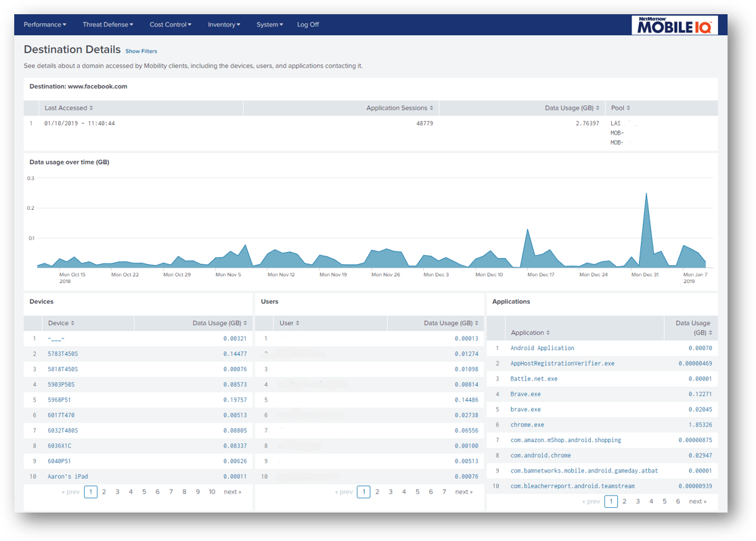Sort Devices table by Data Usage
Screen dimensions: 756x541
(x=220, y=324)
